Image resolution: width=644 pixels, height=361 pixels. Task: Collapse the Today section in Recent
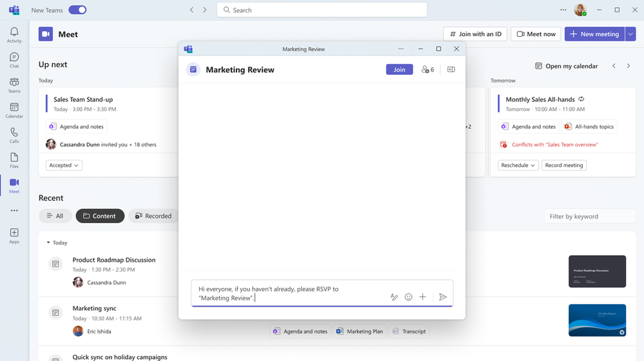tap(48, 243)
